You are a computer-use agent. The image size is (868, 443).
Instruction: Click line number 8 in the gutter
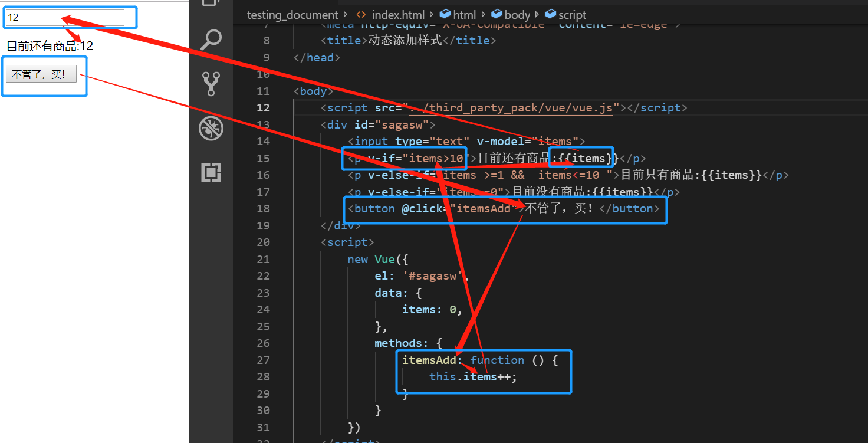[x=267, y=40]
